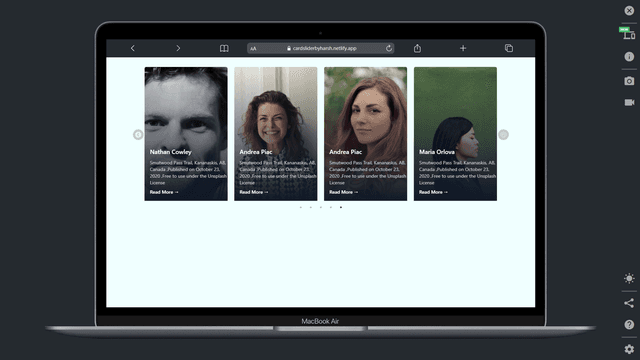Start recording with the video camera icon

pyautogui.click(x=629, y=102)
